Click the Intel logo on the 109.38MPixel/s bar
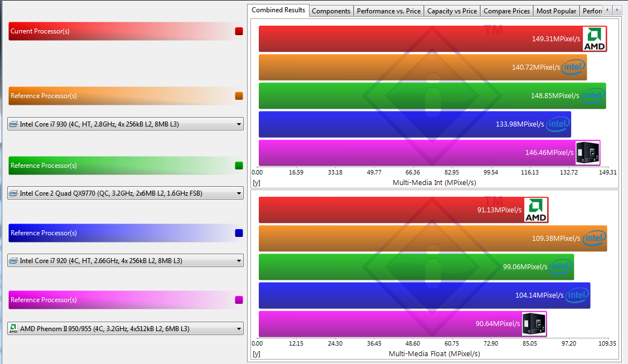The height and width of the screenshot is (364, 628). point(594,239)
